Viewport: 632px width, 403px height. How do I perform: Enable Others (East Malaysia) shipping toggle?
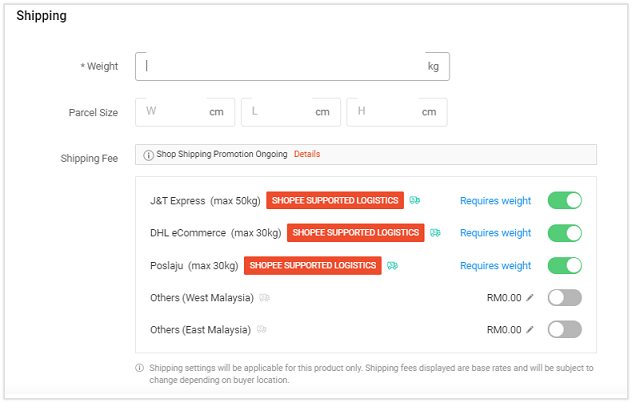[x=564, y=330]
